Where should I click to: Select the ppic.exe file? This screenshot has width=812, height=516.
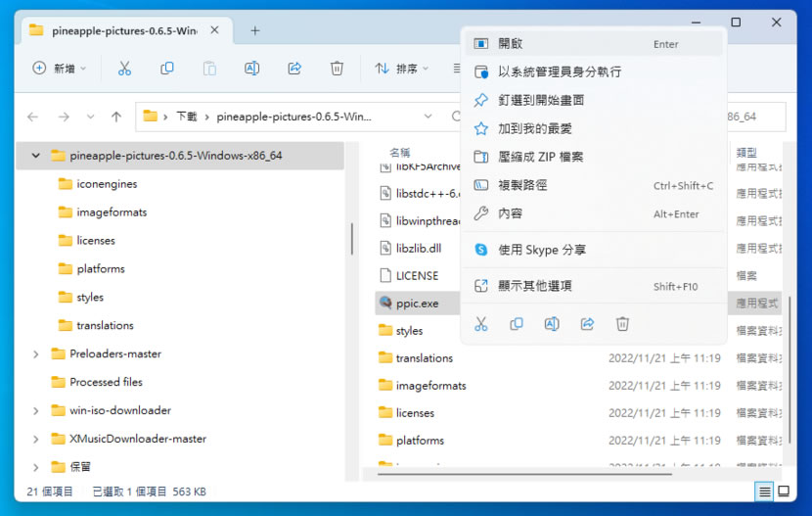tap(417, 304)
